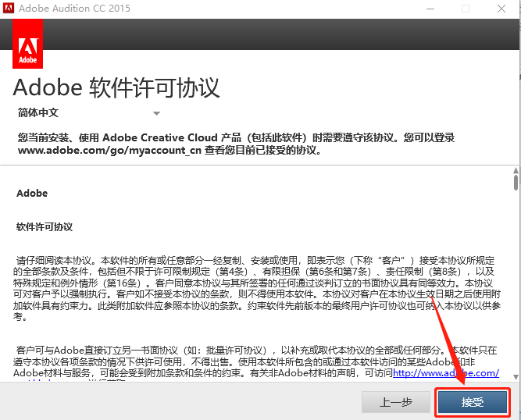Open the http://www.adobe.com/ hyperlink

click(446, 373)
